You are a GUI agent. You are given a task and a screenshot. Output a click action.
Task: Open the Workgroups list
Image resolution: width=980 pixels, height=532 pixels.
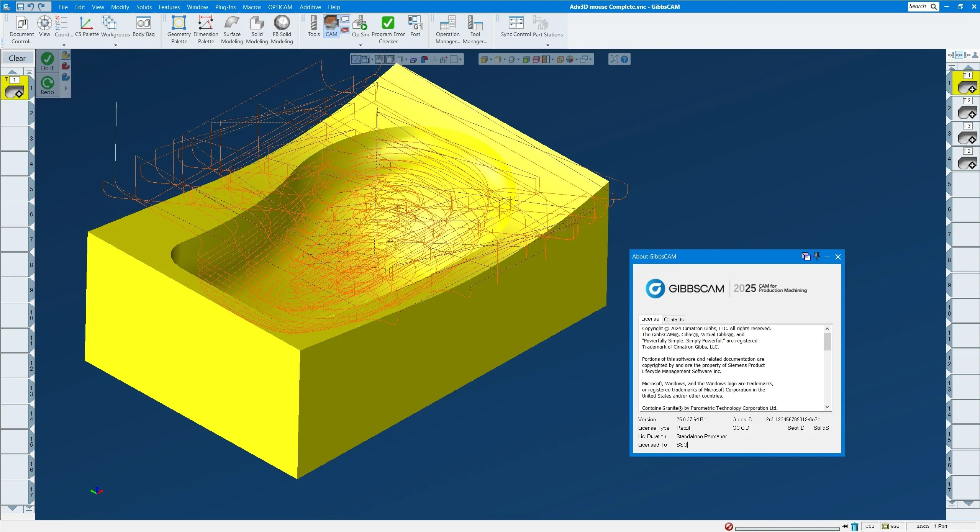tap(115, 26)
